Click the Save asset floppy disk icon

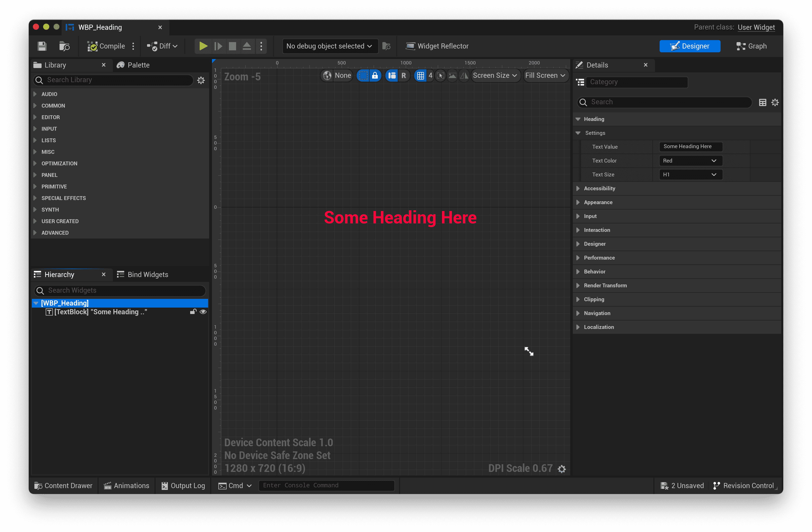pos(42,46)
